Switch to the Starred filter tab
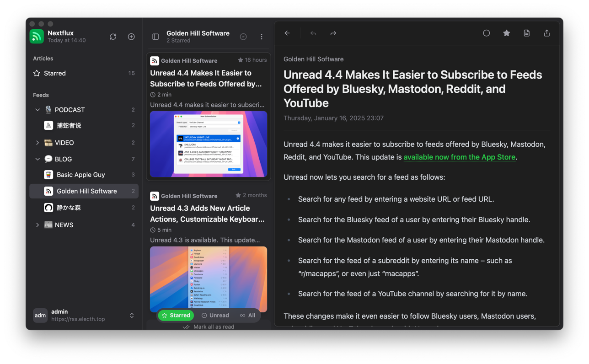This screenshot has height=364, width=589. click(x=176, y=316)
